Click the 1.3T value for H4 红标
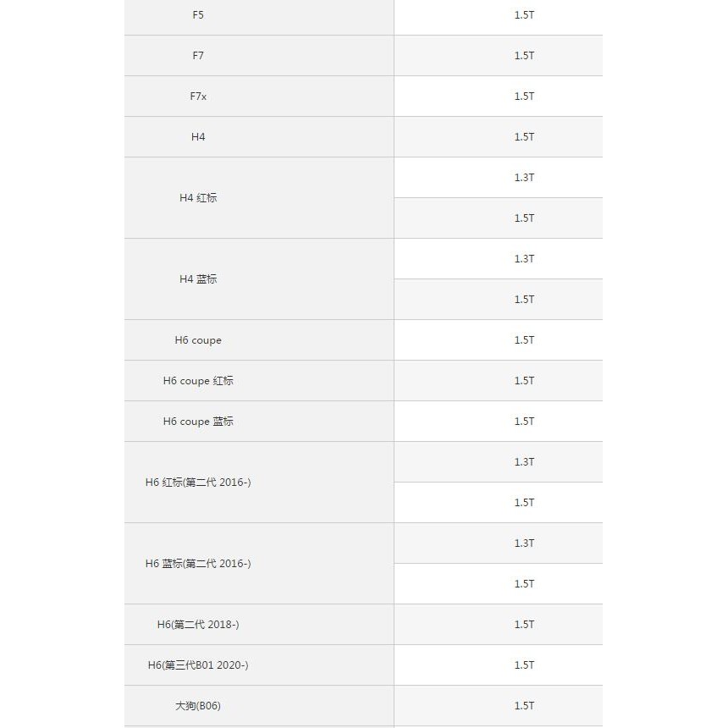The image size is (728, 728). tap(524, 178)
